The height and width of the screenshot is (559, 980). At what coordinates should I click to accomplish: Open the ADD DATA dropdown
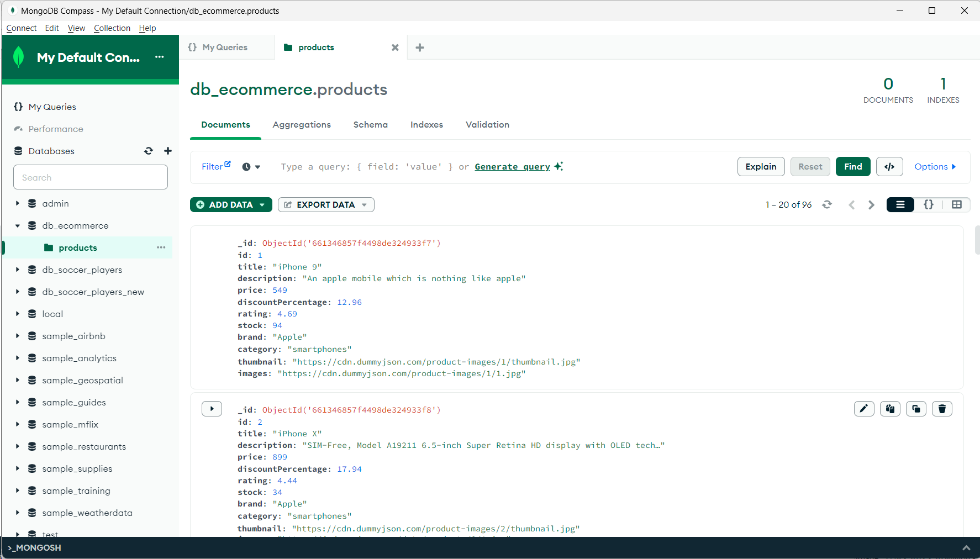point(231,205)
